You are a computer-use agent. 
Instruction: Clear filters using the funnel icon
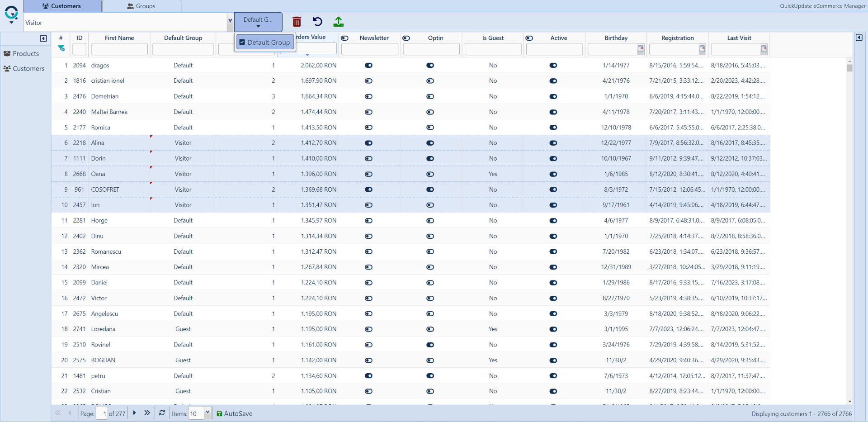tap(61, 48)
